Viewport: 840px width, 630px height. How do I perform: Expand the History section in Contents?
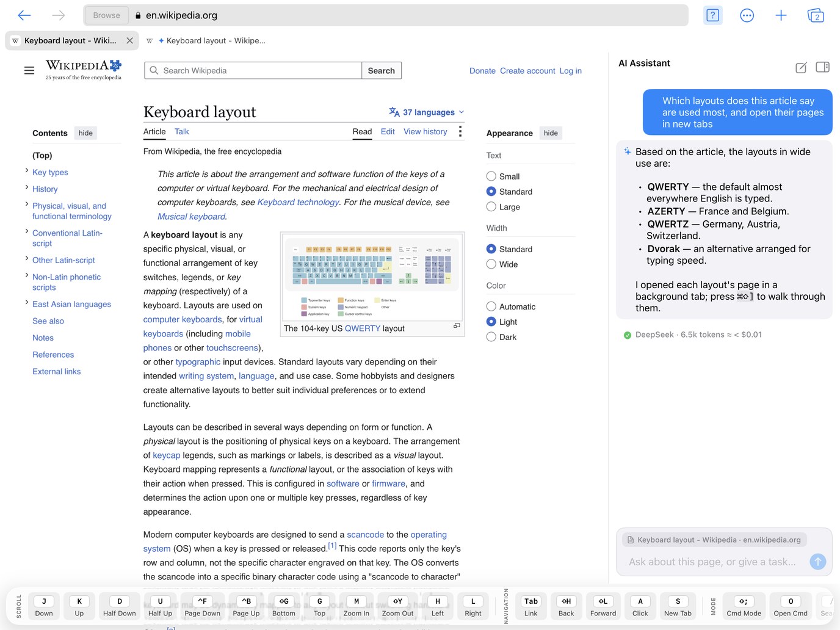tap(27, 188)
